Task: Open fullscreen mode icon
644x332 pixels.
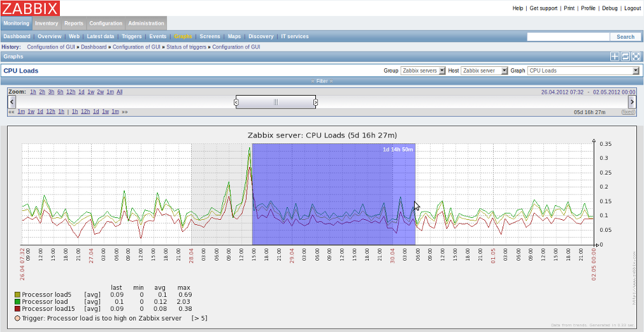Action: click(635, 57)
